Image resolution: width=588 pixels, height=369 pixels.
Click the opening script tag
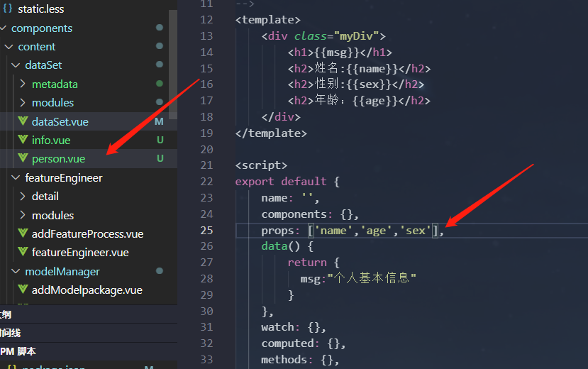pos(261,165)
